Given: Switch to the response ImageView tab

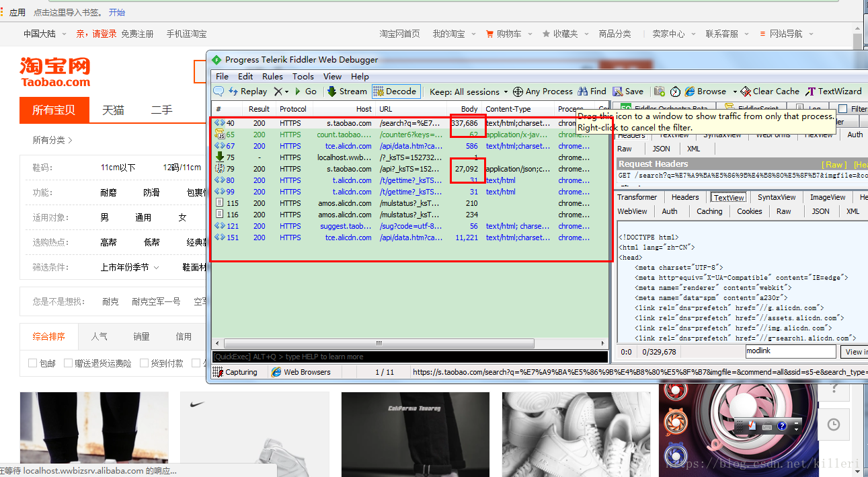Looking at the screenshot, I should pos(827,197).
